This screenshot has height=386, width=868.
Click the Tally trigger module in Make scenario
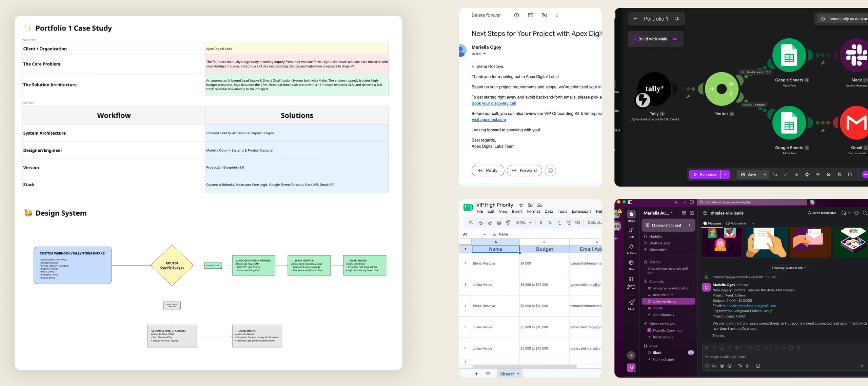point(654,89)
